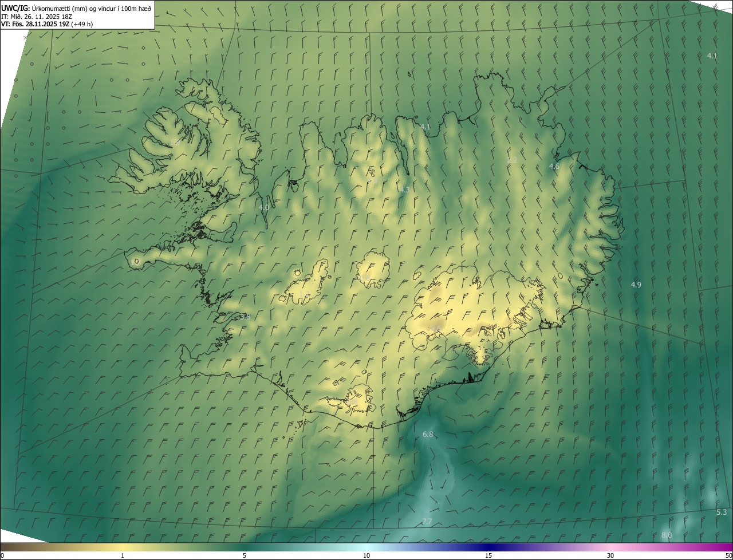
Task: Click the valid time "VT: Fös. 28.11.2025 19Z"
Action: (35, 24)
